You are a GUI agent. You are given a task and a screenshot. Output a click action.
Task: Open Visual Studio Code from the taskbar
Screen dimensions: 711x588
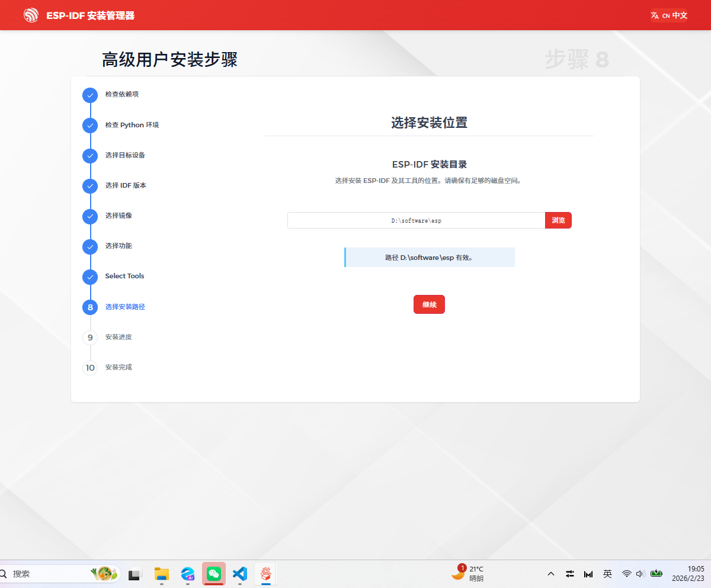240,574
